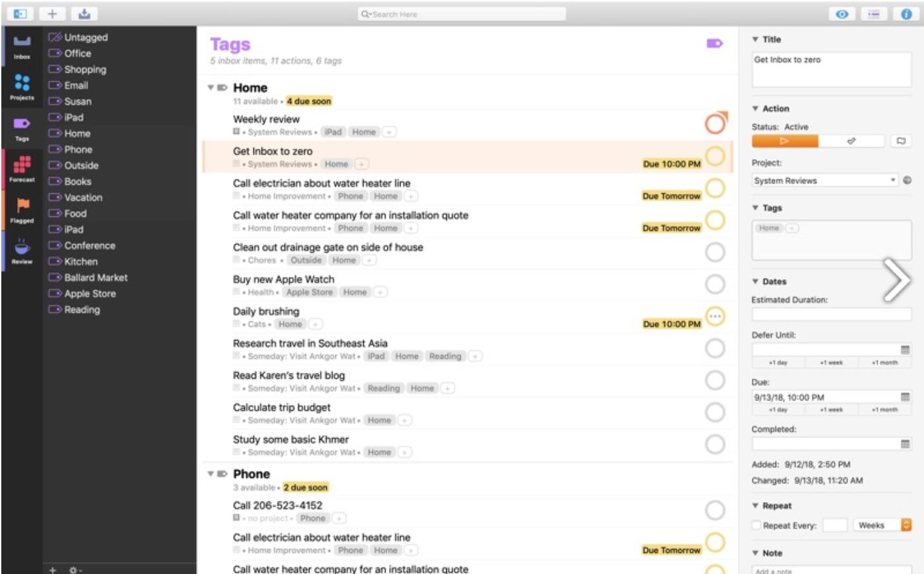Open the Forecast perspective
Image resolution: width=924 pixels, height=574 pixels.
point(22,169)
